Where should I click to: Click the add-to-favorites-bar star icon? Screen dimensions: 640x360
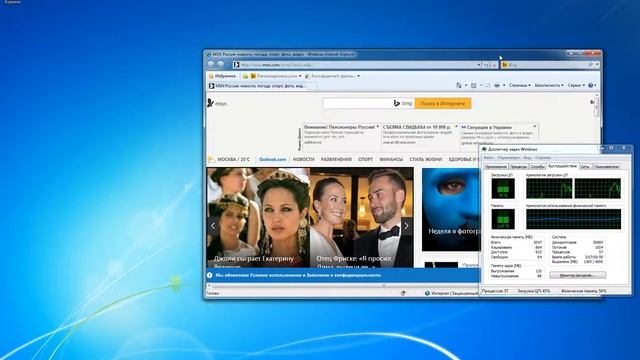245,76
